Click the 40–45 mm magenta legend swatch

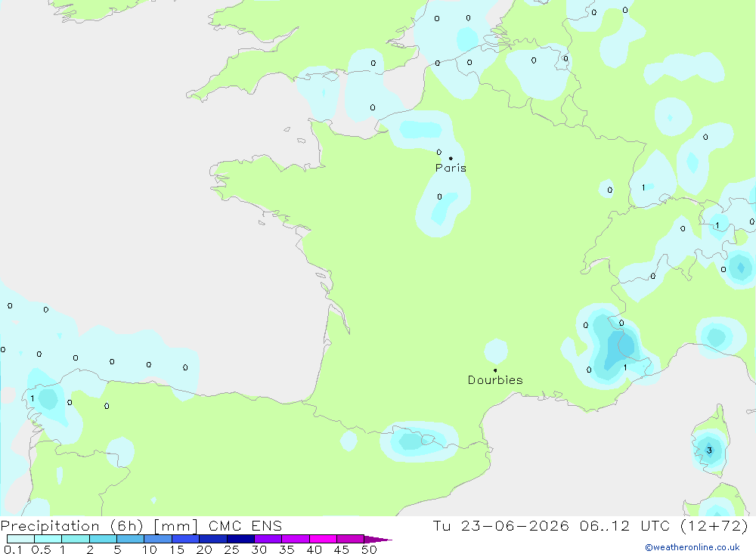tap(323, 539)
